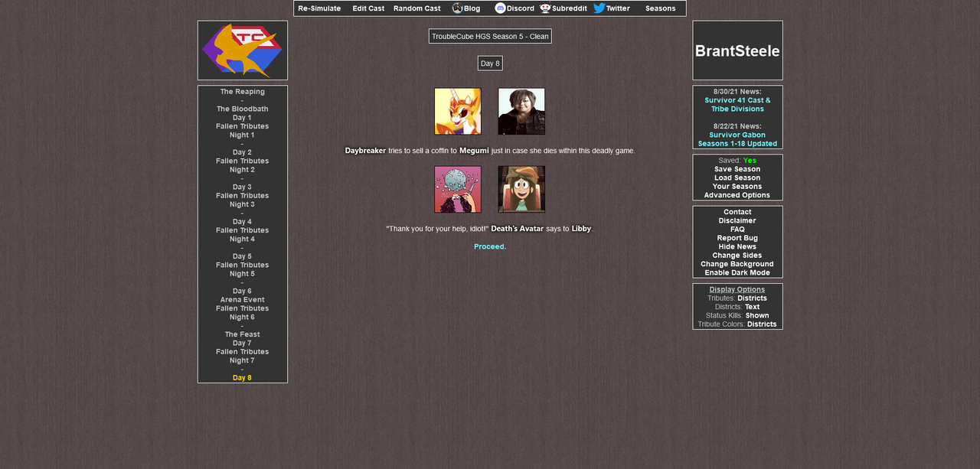Open The Feast in sidebar
The image size is (980, 469).
[242, 334]
